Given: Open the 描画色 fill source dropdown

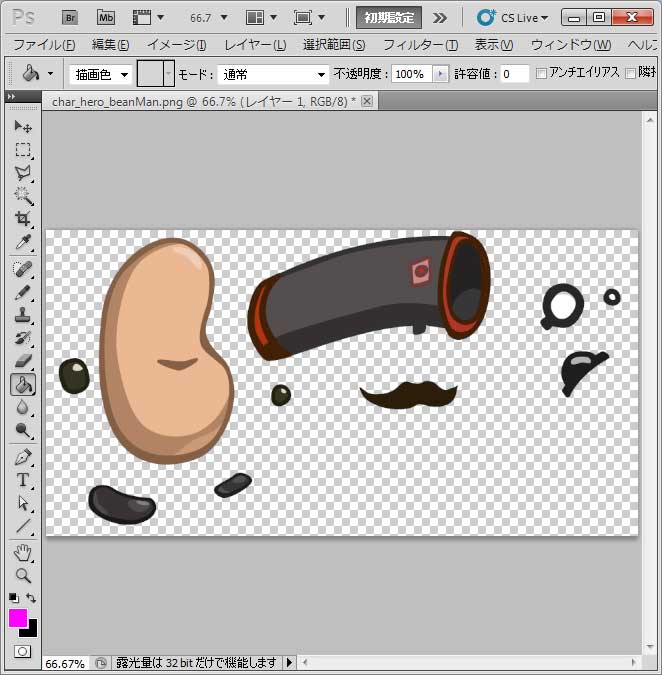Looking at the screenshot, I should (101, 74).
